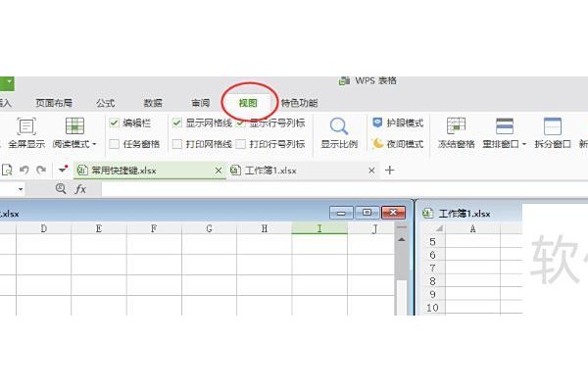Select column A header in 工作簿1 window
The image size is (588, 392).
click(x=473, y=228)
